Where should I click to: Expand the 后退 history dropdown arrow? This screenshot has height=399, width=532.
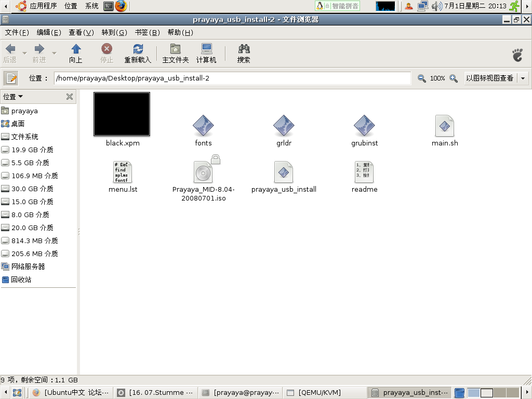point(24,54)
